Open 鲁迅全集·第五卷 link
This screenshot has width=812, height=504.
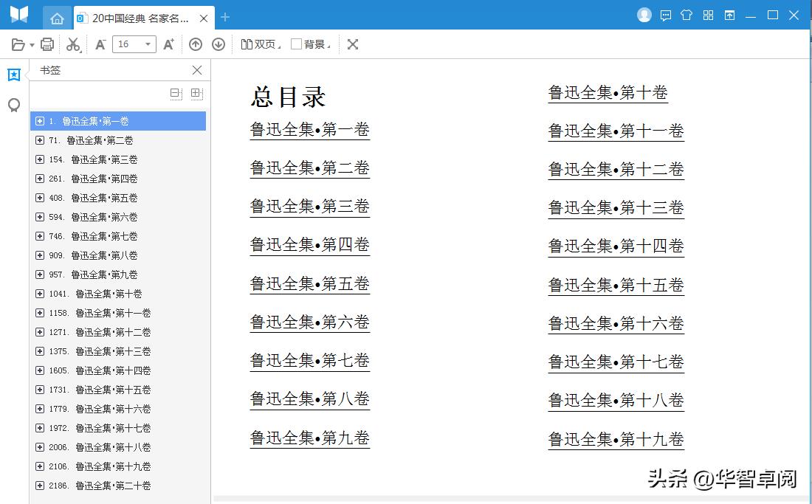coord(309,283)
